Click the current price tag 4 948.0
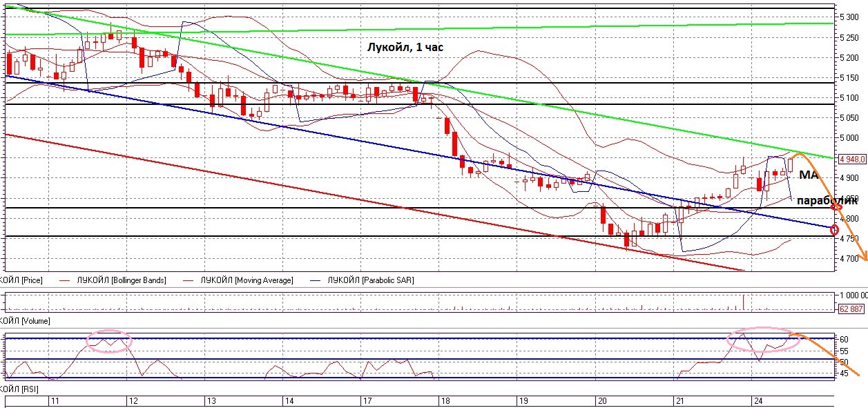Viewport: 868px width, 408px height. [852, 159]
